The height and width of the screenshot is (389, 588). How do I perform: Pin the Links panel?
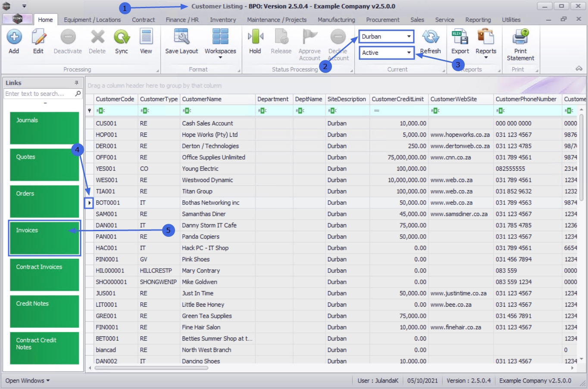[77, 83]
